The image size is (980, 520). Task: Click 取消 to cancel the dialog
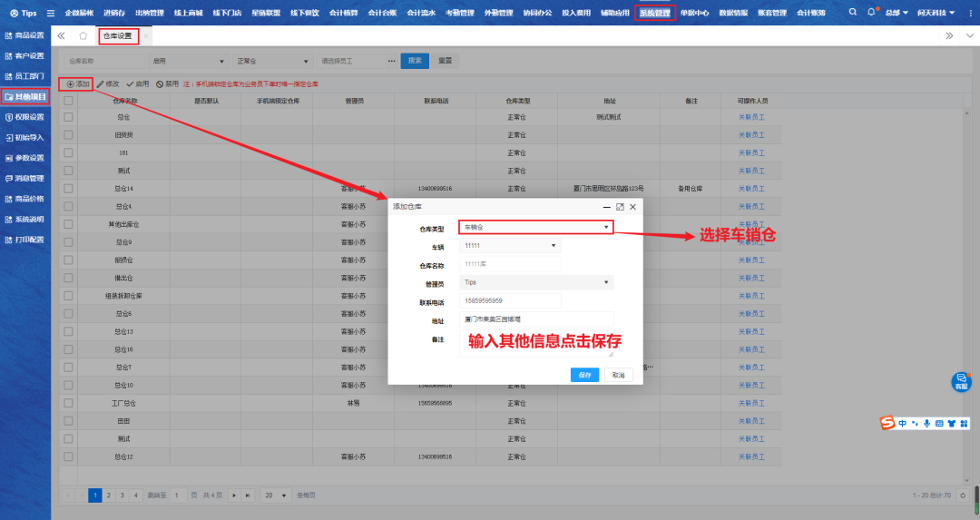617,375
